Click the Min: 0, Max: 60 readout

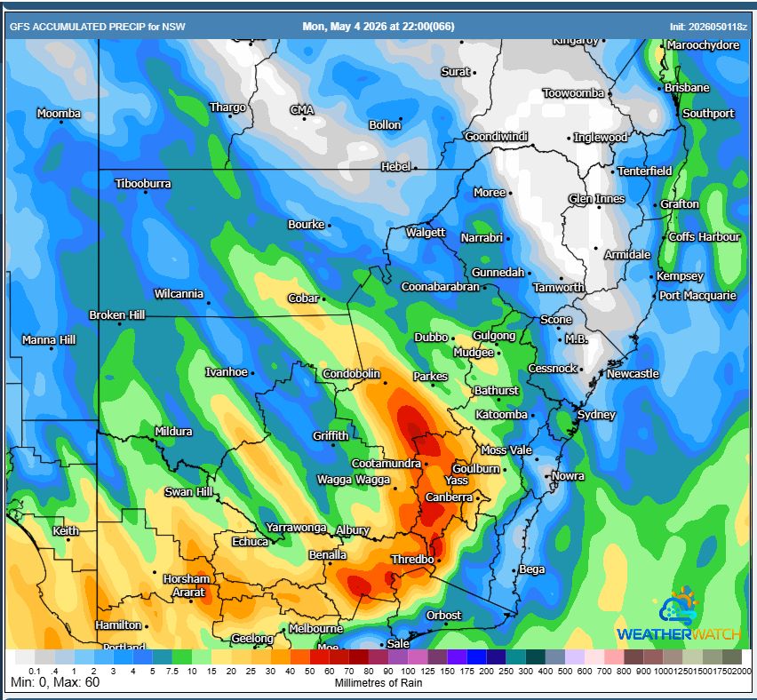tap(55, 682)
